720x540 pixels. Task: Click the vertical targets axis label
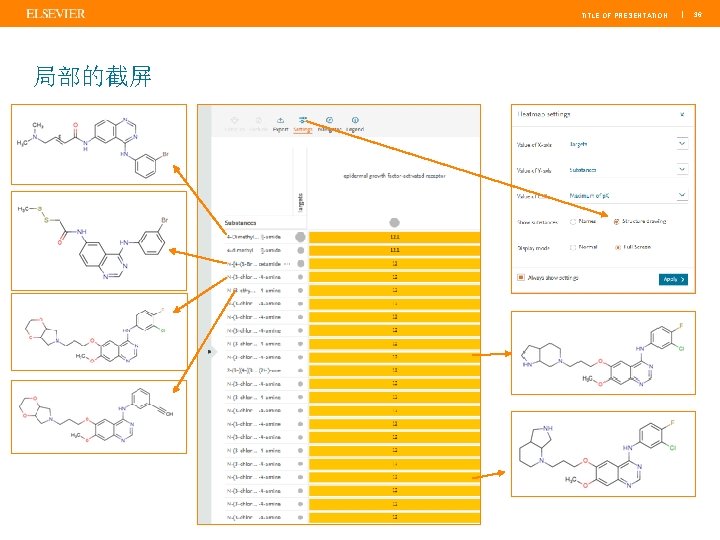click(300, 202)
